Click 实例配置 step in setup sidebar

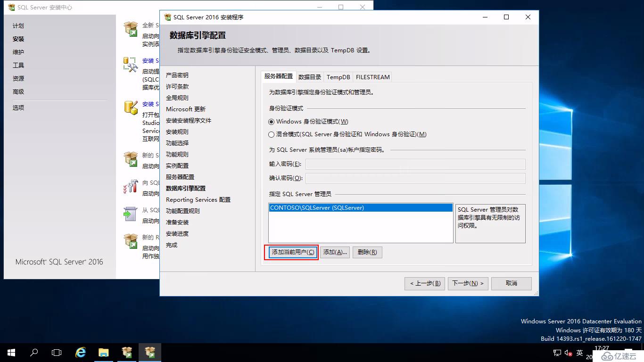(177, 165)
